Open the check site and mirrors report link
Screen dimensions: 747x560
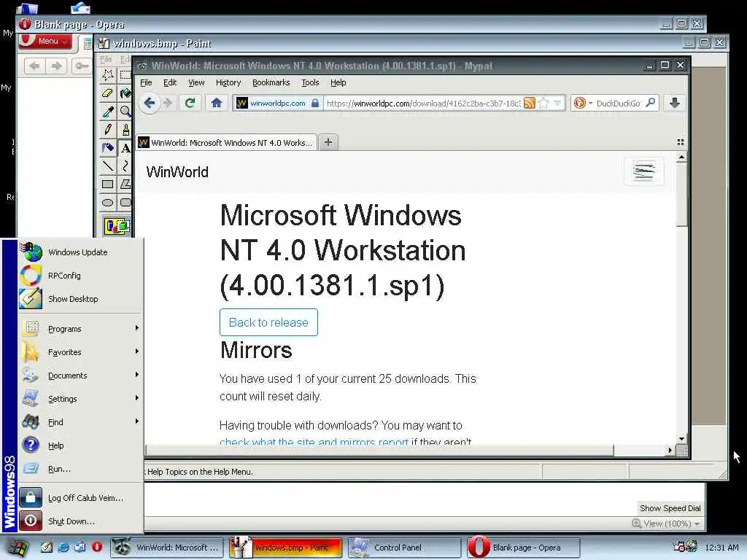314,442
